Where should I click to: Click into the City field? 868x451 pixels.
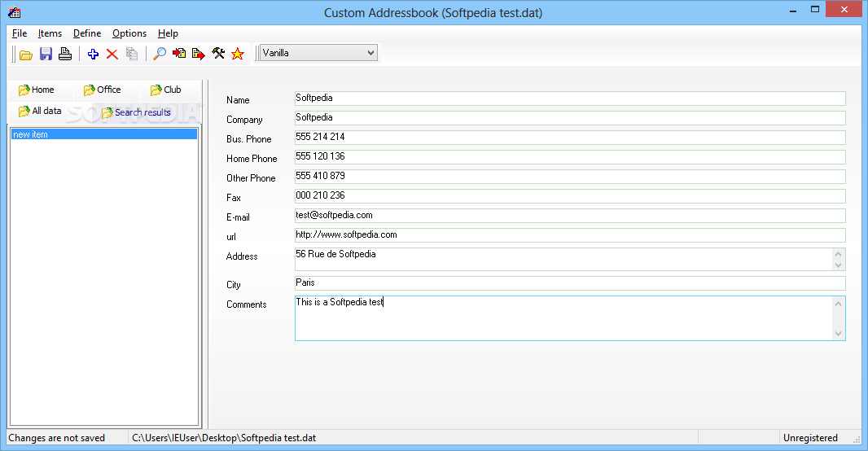pos(570,282)
